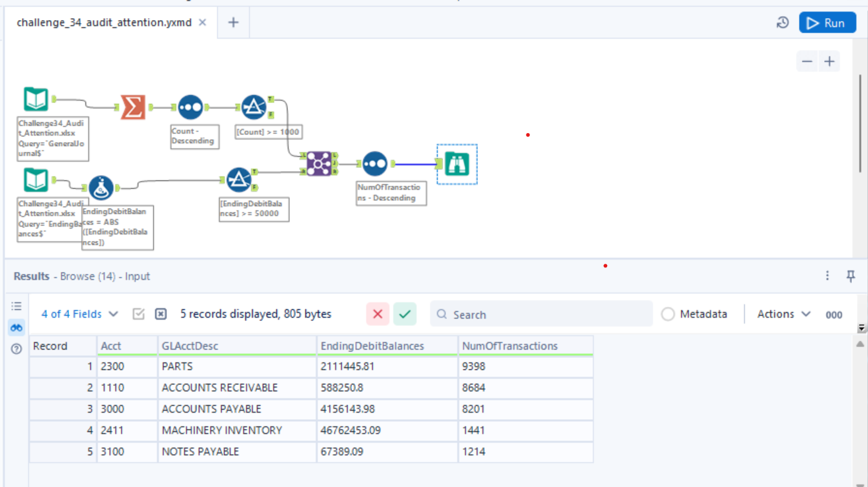Click the deselect all fields icon
Viewport: 868px width, 487px height.
(161, 315)
